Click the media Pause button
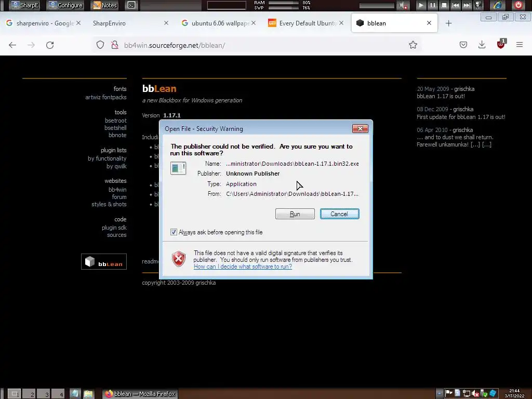The image size is (532, 399). (433, 5)
